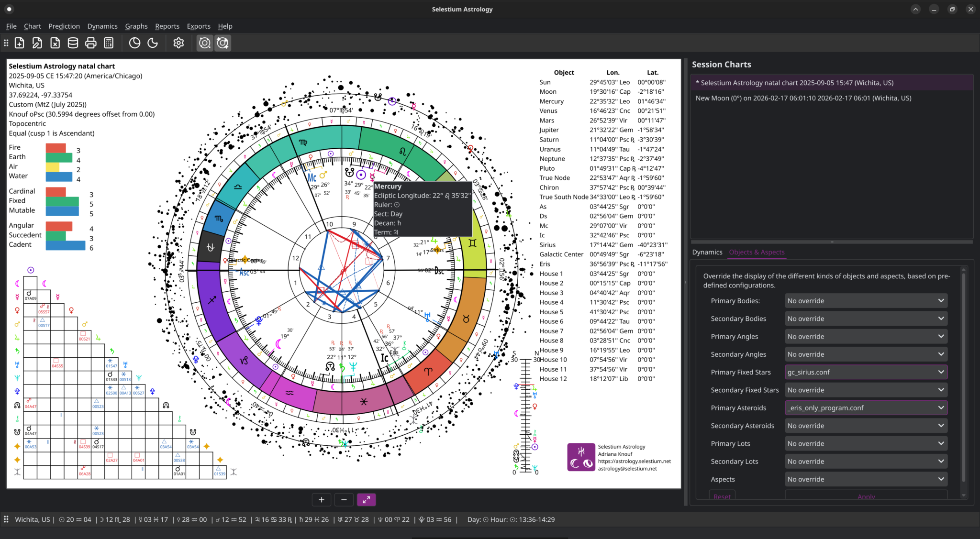
Task: Print the chart using the printer icon
Action: click(x=91, y=43)
